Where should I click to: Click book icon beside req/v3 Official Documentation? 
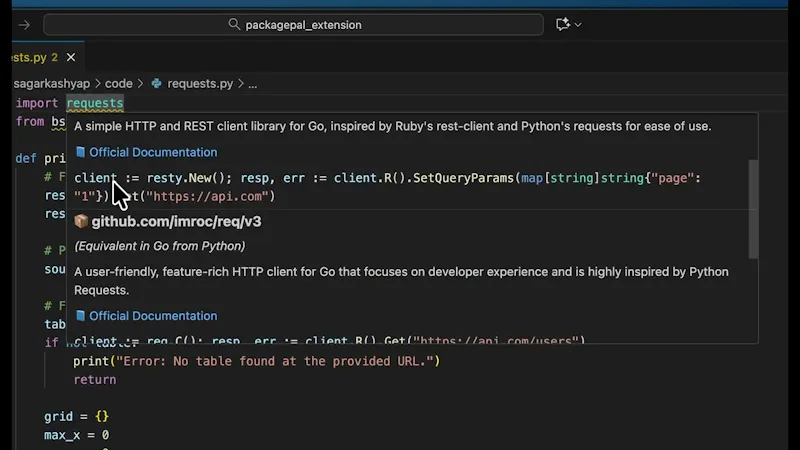click(80, 316)
